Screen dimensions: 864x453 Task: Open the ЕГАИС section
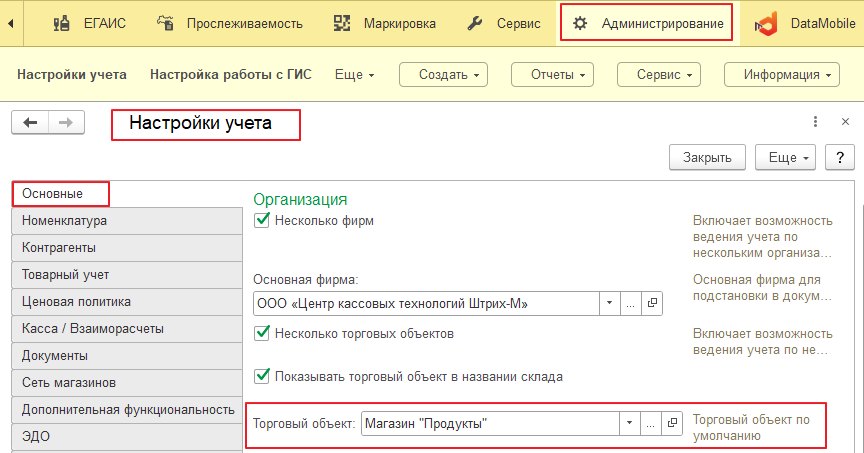point(89,23)
